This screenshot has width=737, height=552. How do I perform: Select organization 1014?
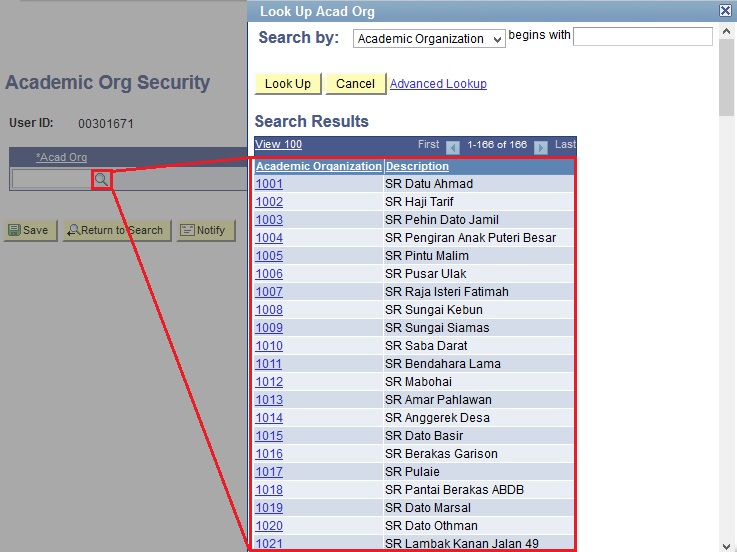[269, 418]
